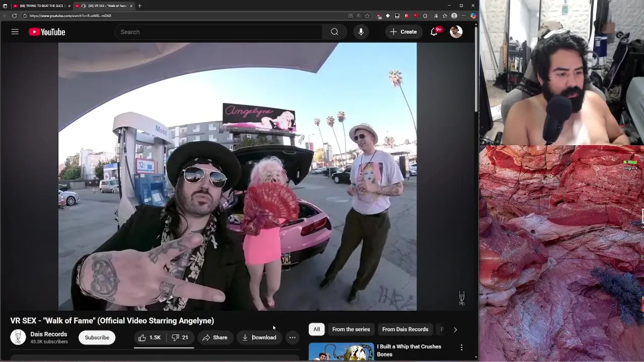
Task: Open the browser extensions puzzle icon
Action: coord(425,16)
